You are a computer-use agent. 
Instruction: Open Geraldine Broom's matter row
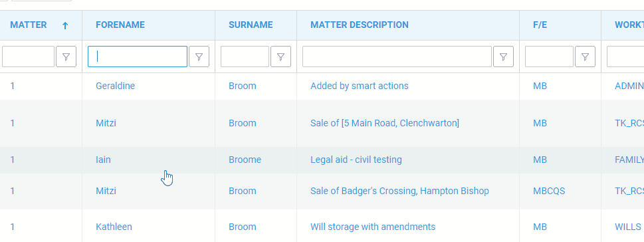click(322, 86)
